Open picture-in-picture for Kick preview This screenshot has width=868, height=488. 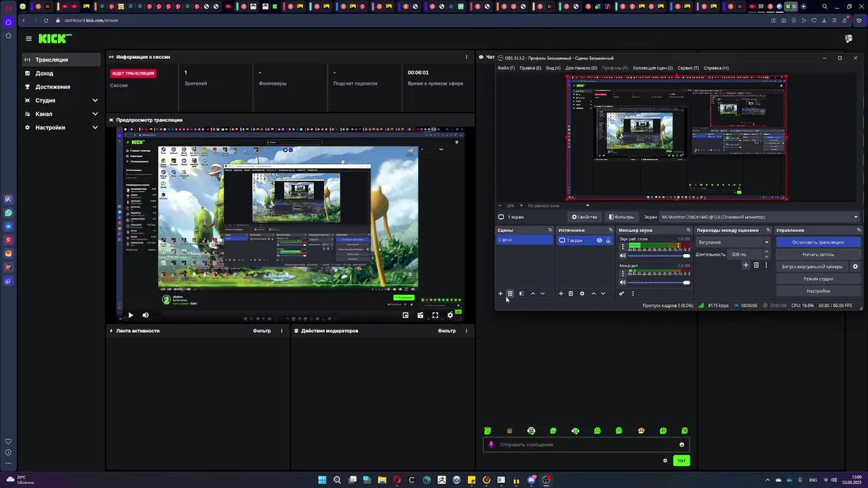[x=406, y=315]
